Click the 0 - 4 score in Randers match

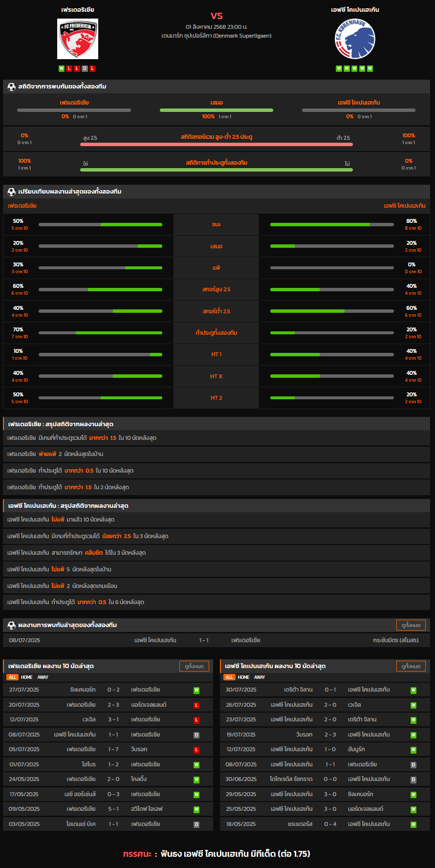point(330,825)
